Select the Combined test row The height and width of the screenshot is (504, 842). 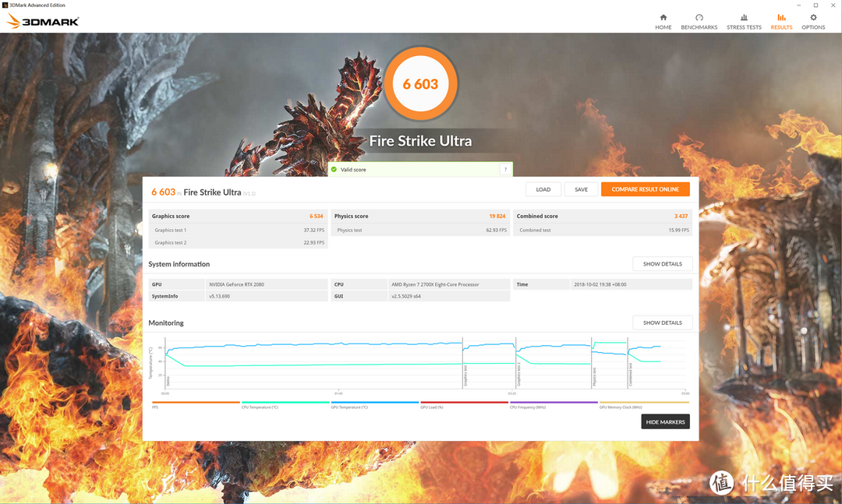click(603, 231)
